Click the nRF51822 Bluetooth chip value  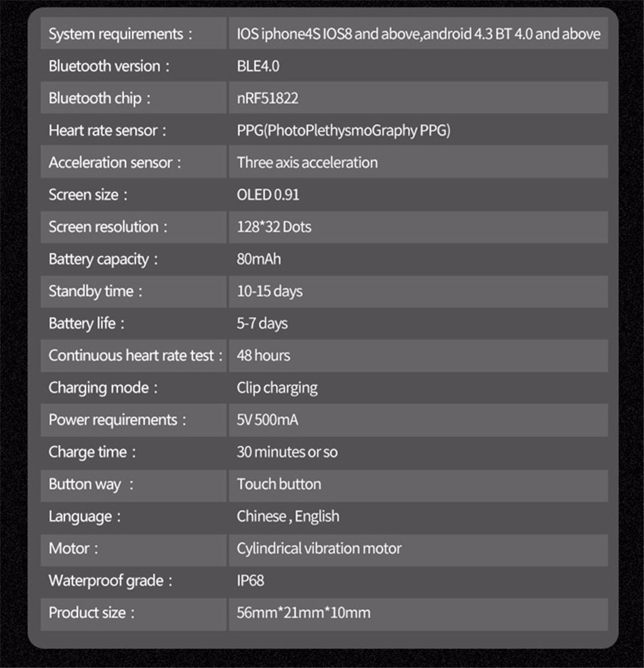(x=267, y=98)
